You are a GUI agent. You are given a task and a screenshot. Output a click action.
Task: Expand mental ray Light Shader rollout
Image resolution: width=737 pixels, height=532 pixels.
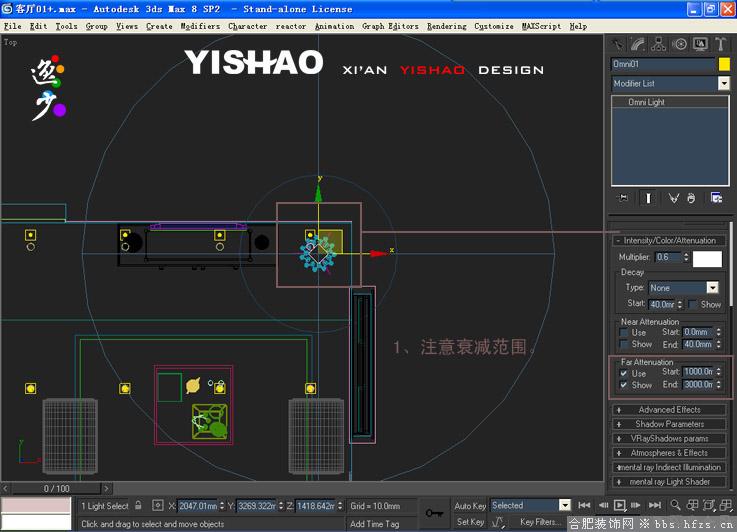[x=669, y=482]
